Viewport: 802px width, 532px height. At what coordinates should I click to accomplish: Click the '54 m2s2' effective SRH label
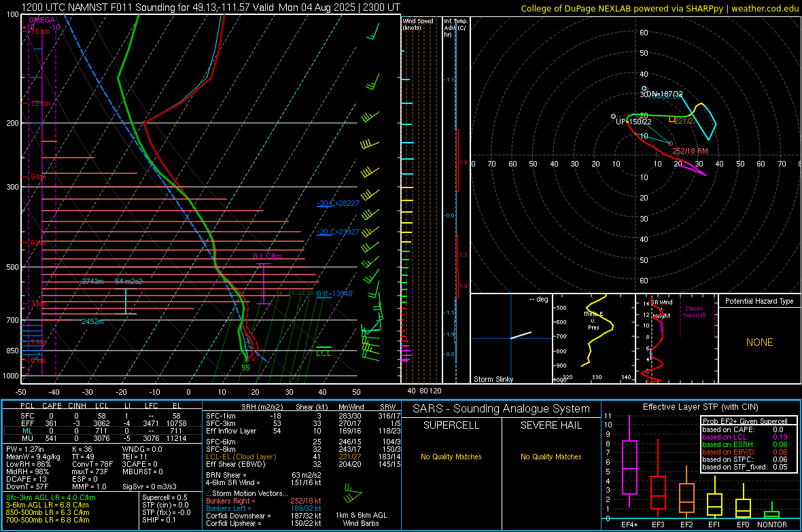pyautogui.click(x=129, y=281)
